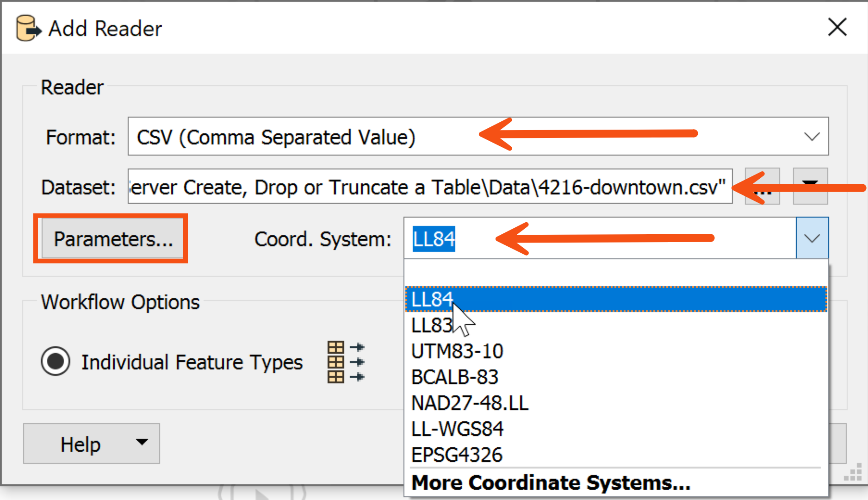Select BCALB-83 coordinate system
868x500 pixels.
coord(616,377)
